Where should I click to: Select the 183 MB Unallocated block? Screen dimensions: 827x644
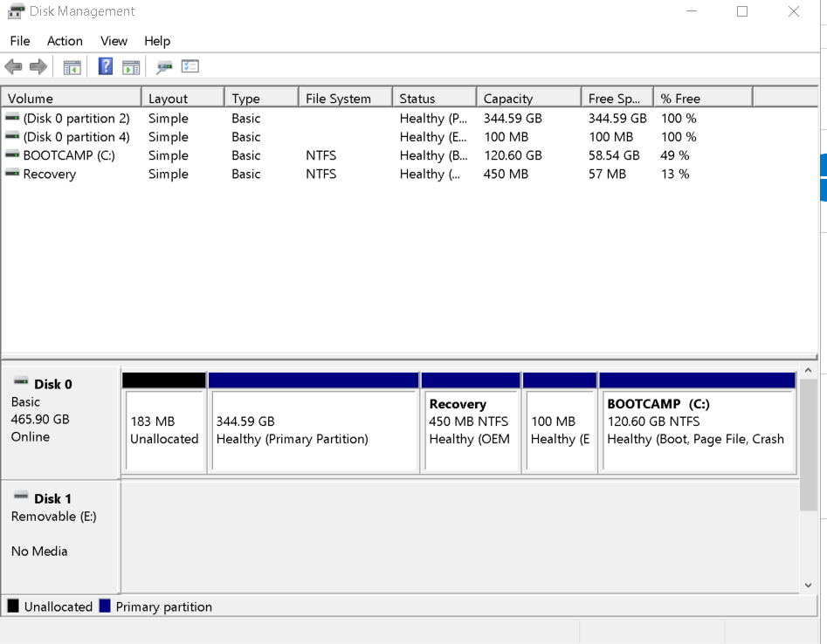coord(164,422)
